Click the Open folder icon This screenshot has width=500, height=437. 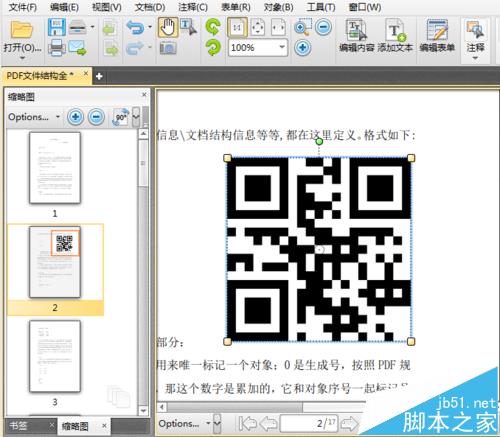point(21,29)
